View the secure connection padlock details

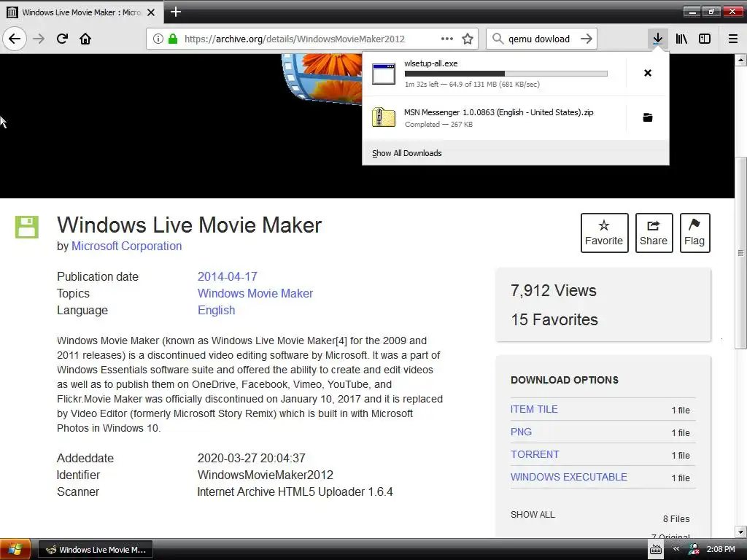173,39
